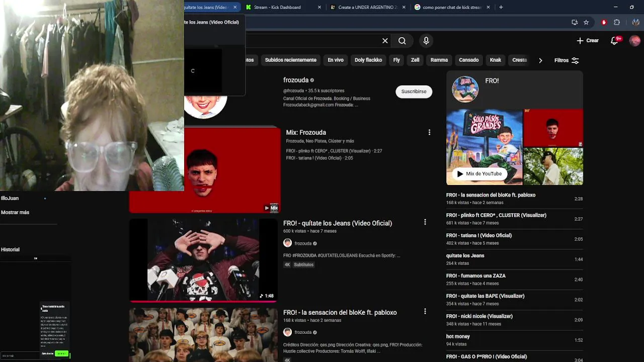Click the install app icon in address bar
The height and width of the screenshot is (362, 644).
tap(575, 22)
